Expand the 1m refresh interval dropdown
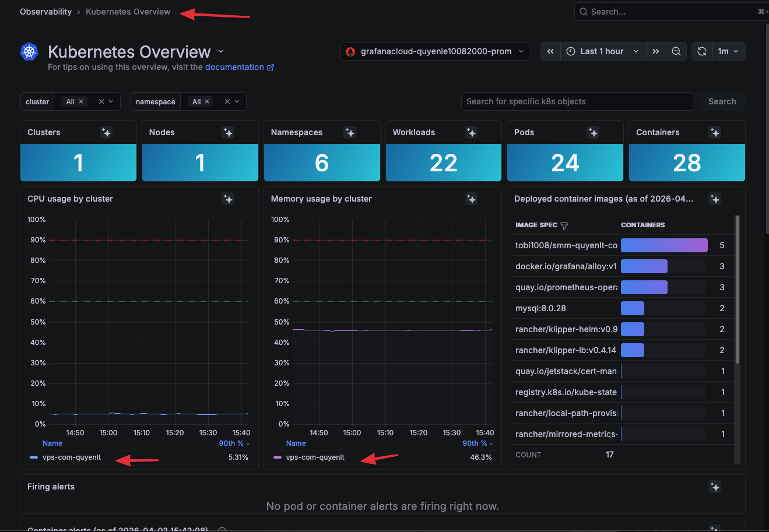Screen dimensions: 769x532 tap(728, 51)
